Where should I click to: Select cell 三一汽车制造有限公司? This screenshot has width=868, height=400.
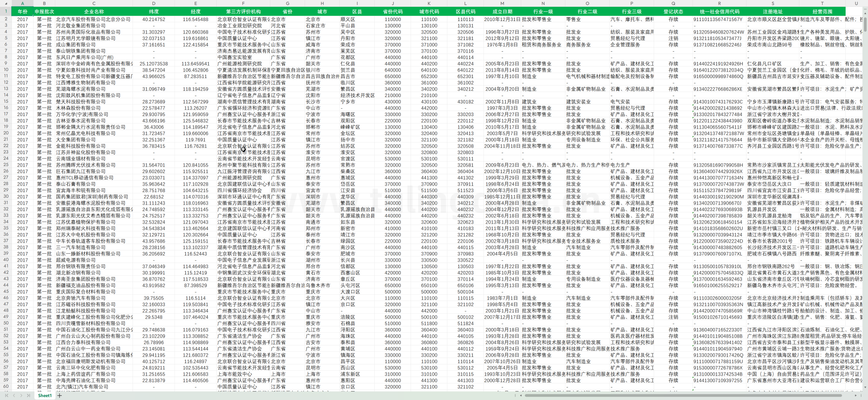(94, 247)
